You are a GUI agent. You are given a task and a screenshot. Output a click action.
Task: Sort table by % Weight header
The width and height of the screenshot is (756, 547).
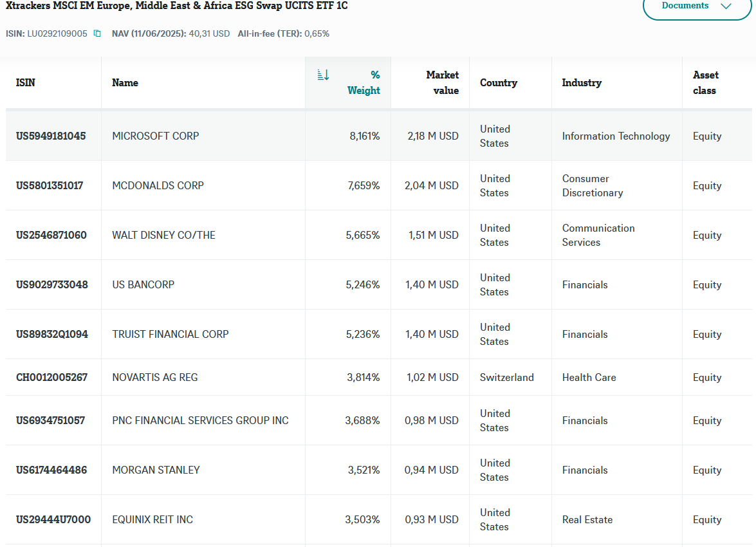click(364, 82)
